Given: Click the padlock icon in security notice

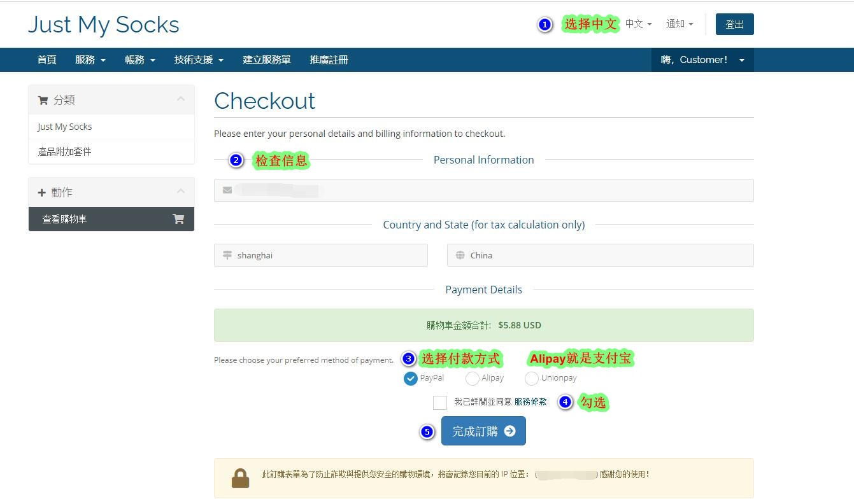Looking at the screenshot, I should (x=240, y=478).
